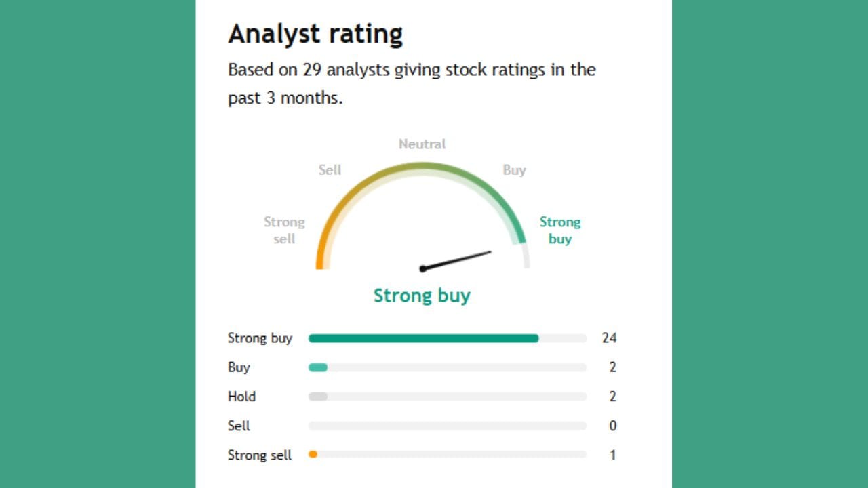The image size is (868, 488).
Task: Click the count 0 in the Sell row
Action: (612, 426)
